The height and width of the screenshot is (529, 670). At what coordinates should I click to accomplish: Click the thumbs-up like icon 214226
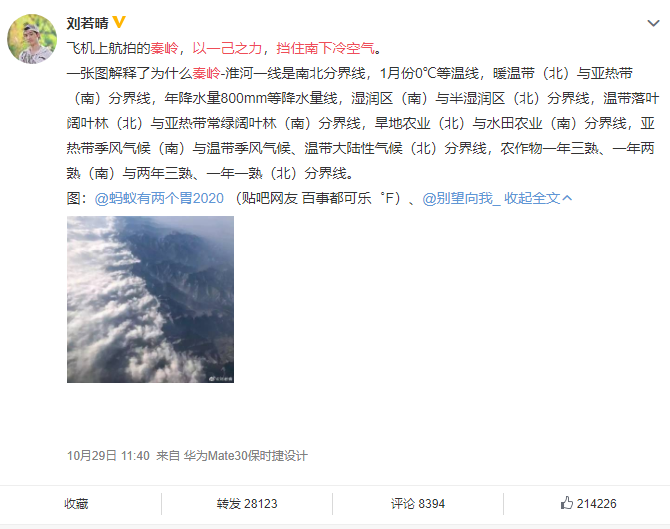pyautogui.click(x=567, y=503)
